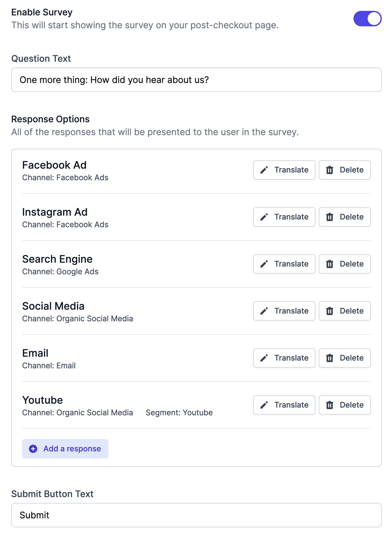Delete the Youtube response option

click(345, 405)
